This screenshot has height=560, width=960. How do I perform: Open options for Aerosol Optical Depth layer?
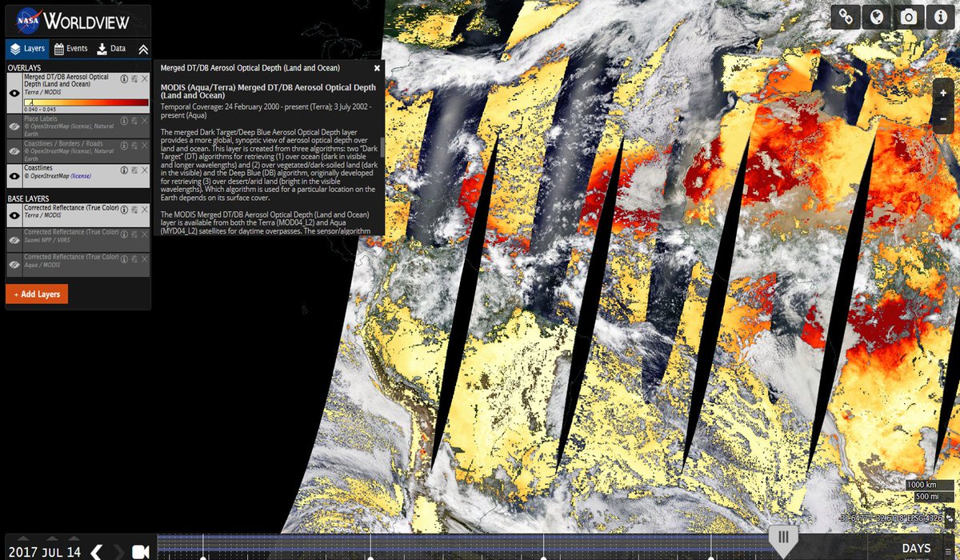[134, 78]
